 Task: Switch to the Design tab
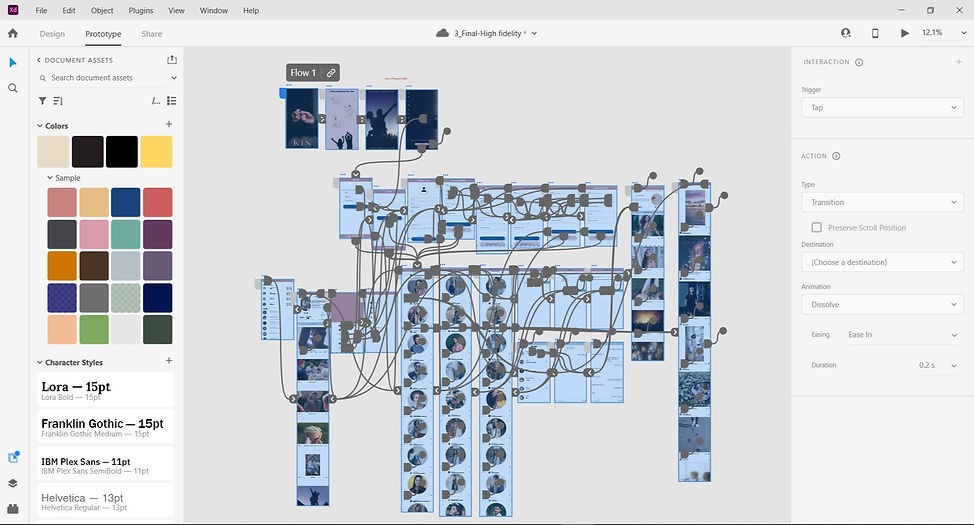point(52,34)
